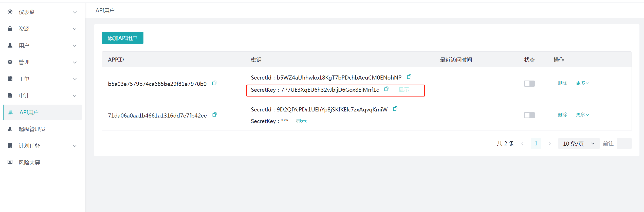Click the 风险大屏 monitor icon
The height and width of the screenshot is (212, 644).
coord(10,162)
